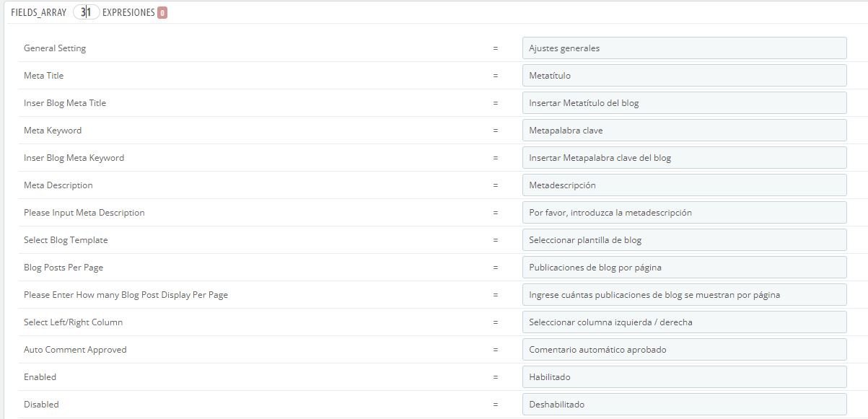The image size is (868, 419).
Task: Click 'Insertar Metapalabra clave del blog' input
Action: tap(683, 158)
